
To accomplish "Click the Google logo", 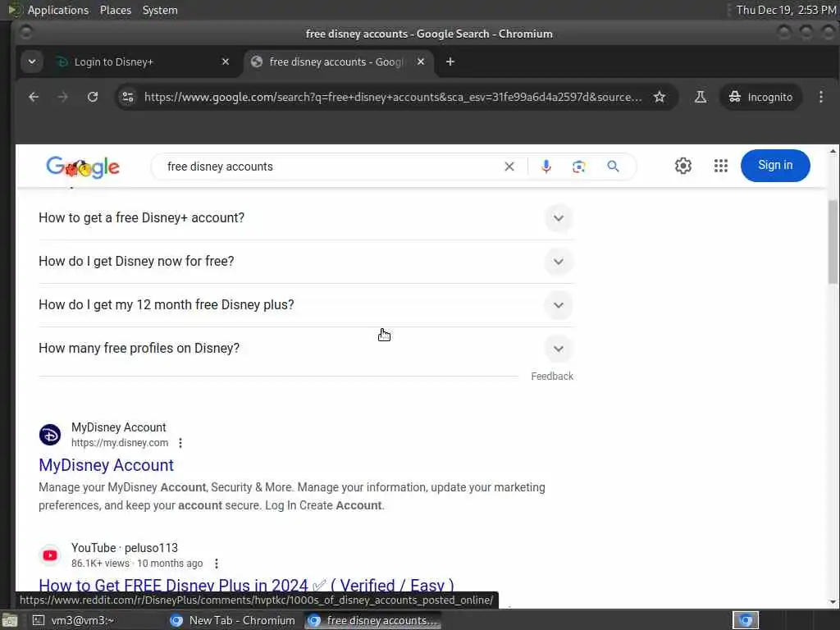I will click(x=83, y=167).
